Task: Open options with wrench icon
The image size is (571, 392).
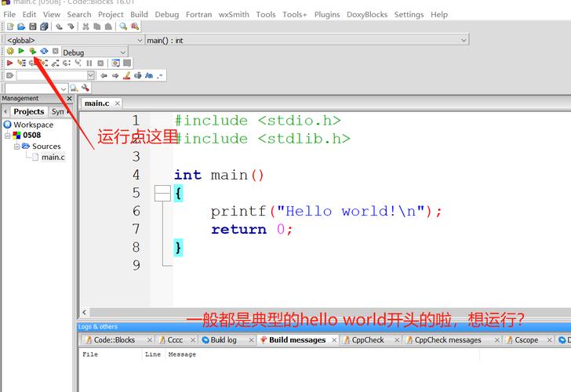Action: [x=85, y=88]
